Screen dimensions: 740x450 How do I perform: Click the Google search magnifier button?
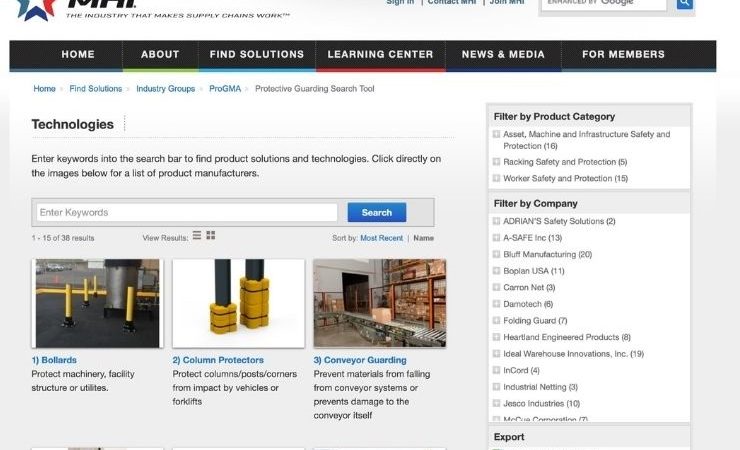tap(684, 4)
